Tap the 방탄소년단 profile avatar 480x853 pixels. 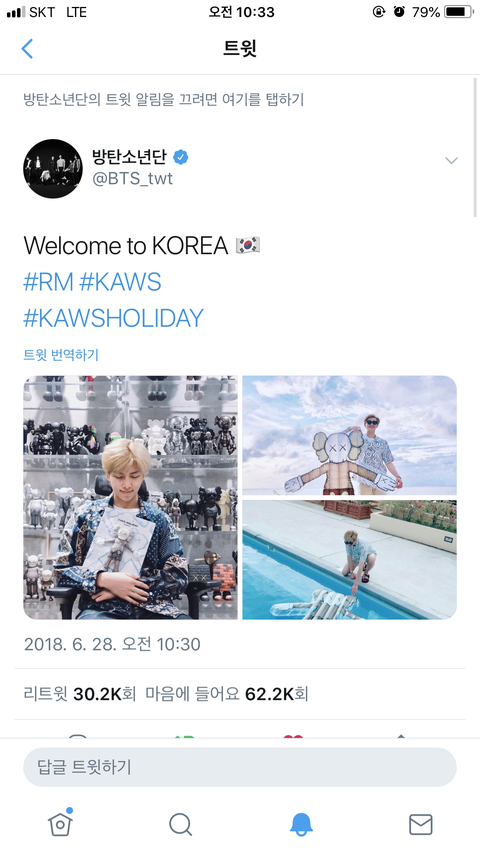click(x=53, y=169)
